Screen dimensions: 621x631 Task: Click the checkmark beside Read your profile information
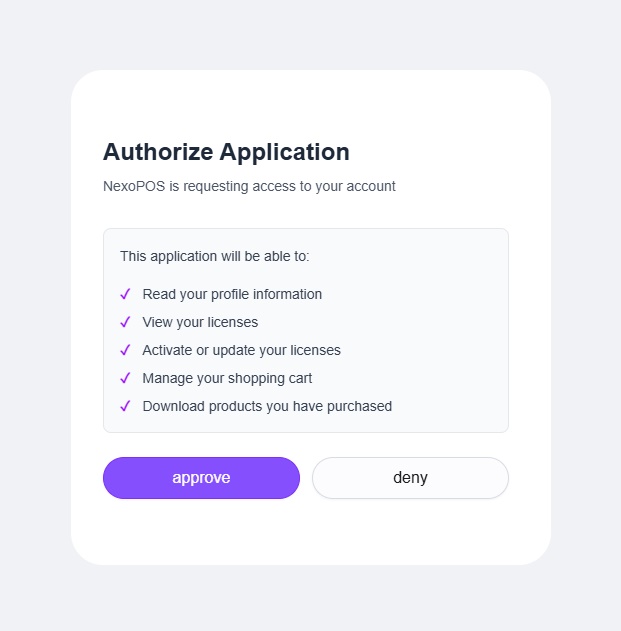pos(125,294)
